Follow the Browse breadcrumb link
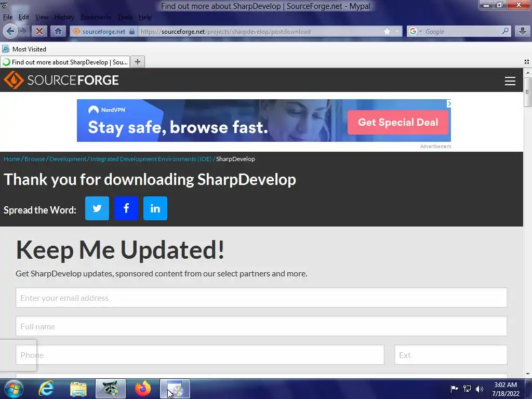532x399 pixels. pyautogui.click(x=35, y=159)
